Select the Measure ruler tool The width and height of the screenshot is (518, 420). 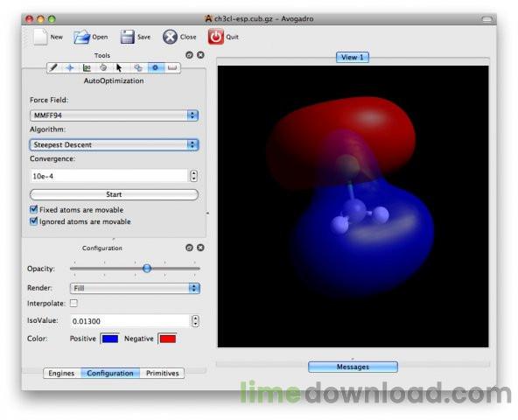click(x=172, y=67)
